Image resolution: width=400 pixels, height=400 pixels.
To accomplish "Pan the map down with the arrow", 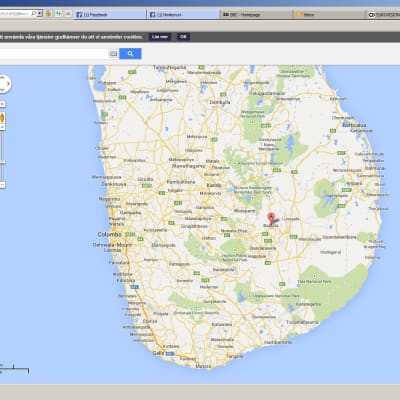I will [x=2, y=90].
